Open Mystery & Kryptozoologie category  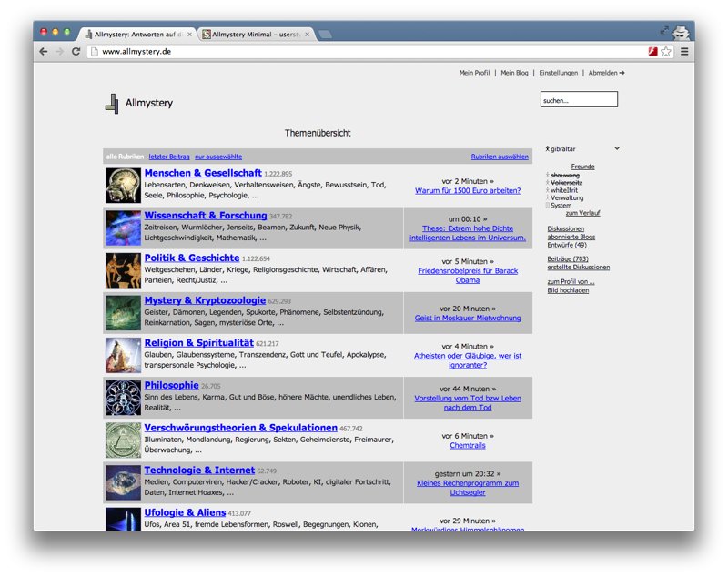pos(205,300)
